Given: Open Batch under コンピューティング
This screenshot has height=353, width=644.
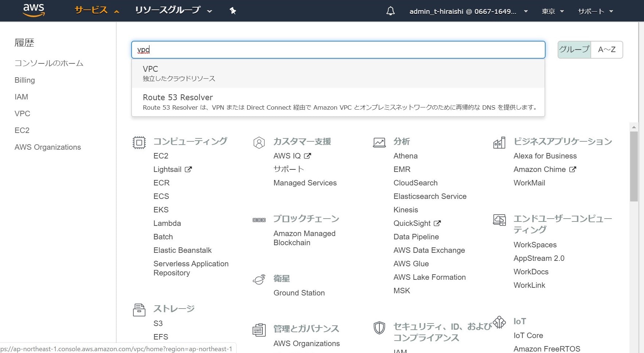Looking at the screenshot, I should pyautogui.click(x=163, y=237).
